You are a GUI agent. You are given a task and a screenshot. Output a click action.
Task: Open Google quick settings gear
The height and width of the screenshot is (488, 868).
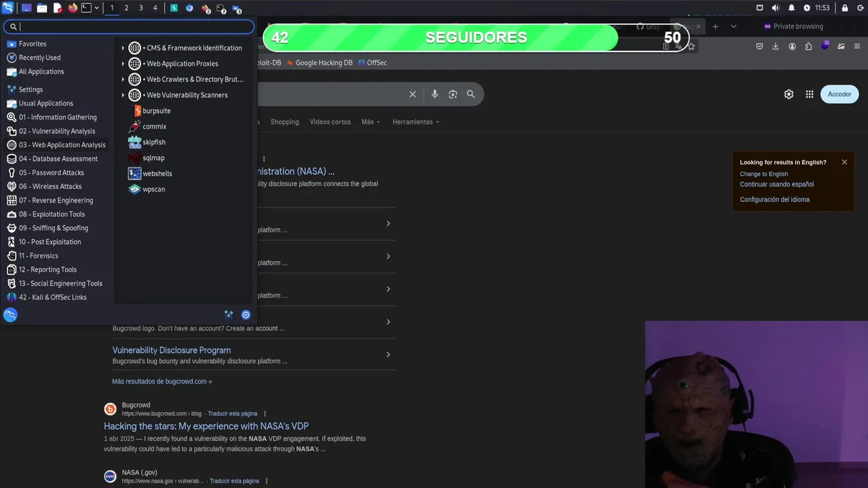click(x=789, y=94)
